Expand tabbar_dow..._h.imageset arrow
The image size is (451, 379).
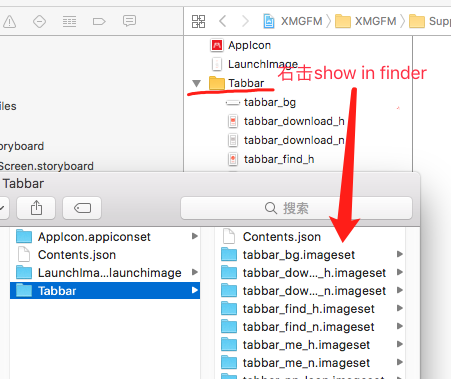click(400, 272)
